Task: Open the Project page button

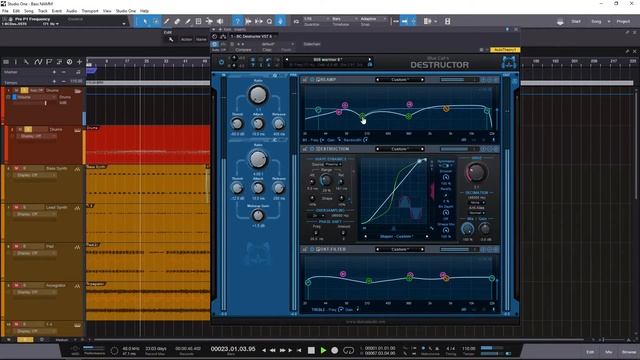Action: coord(623,21)
